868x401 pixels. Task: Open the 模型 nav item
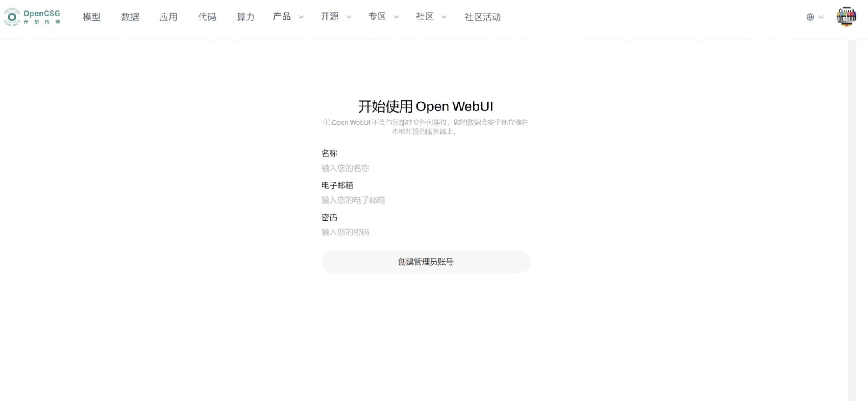[92, 17]
